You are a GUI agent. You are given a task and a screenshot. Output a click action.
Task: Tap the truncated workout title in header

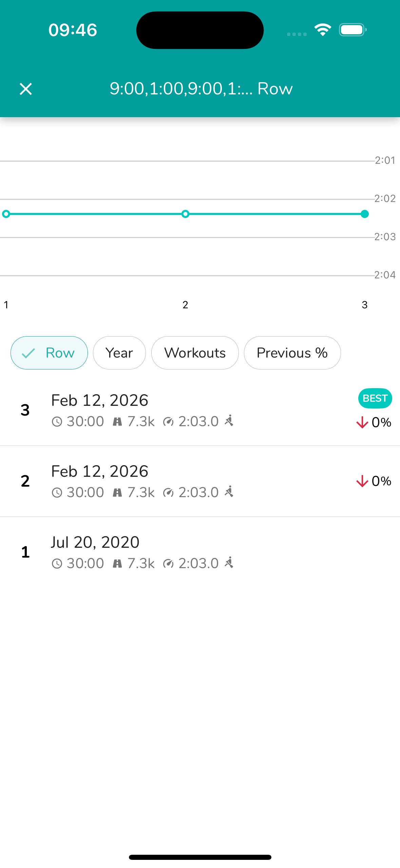pos(201,89)
